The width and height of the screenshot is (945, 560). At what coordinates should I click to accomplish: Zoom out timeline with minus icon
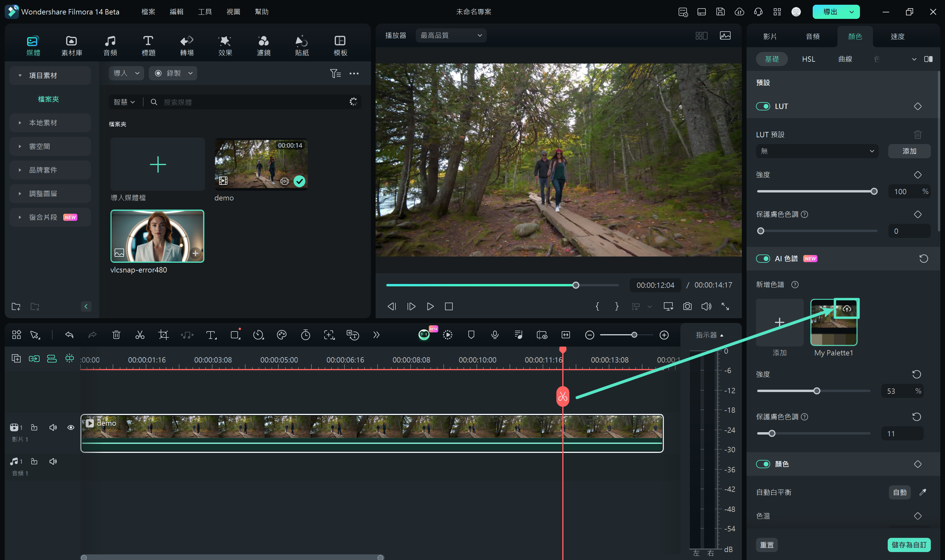tap(589, 335)
